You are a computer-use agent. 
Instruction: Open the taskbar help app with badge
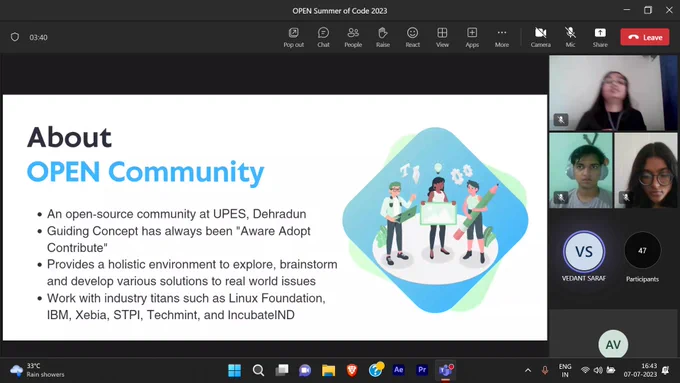click(376, 370)
